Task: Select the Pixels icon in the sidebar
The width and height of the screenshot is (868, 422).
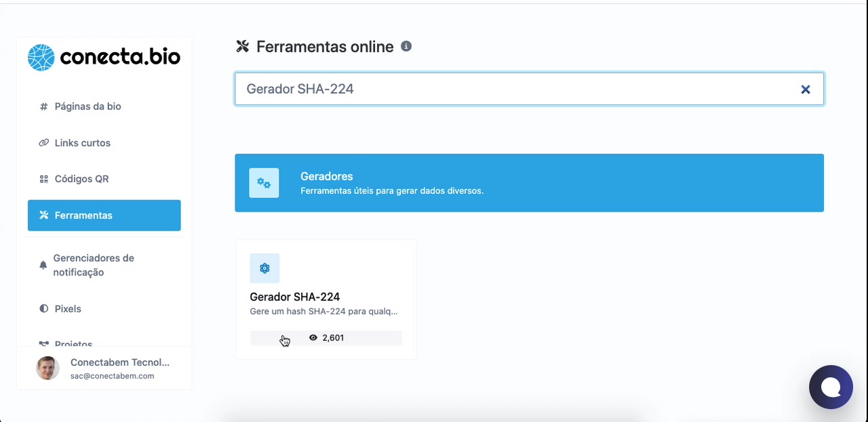Action: [x=42, y=309]
